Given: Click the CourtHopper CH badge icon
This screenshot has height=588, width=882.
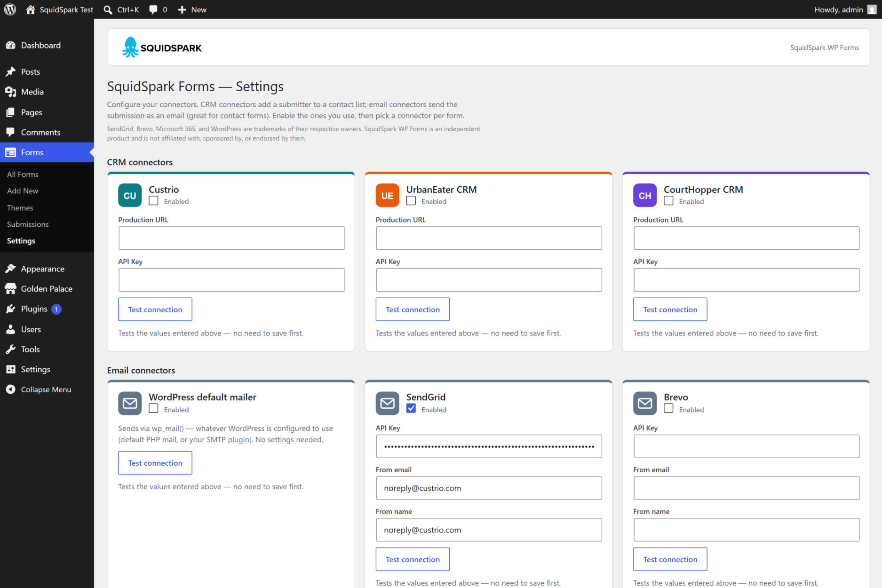Looking at the screenshot, I should 645,195.
